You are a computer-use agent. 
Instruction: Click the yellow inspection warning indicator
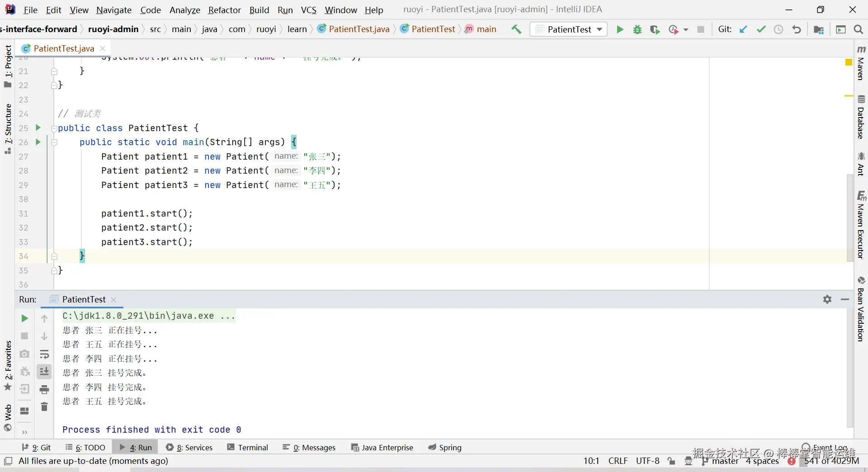coord(849,62)
